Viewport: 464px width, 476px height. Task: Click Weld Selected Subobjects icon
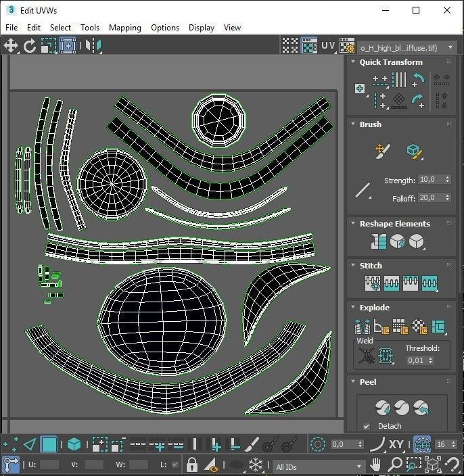click(386, 356)
